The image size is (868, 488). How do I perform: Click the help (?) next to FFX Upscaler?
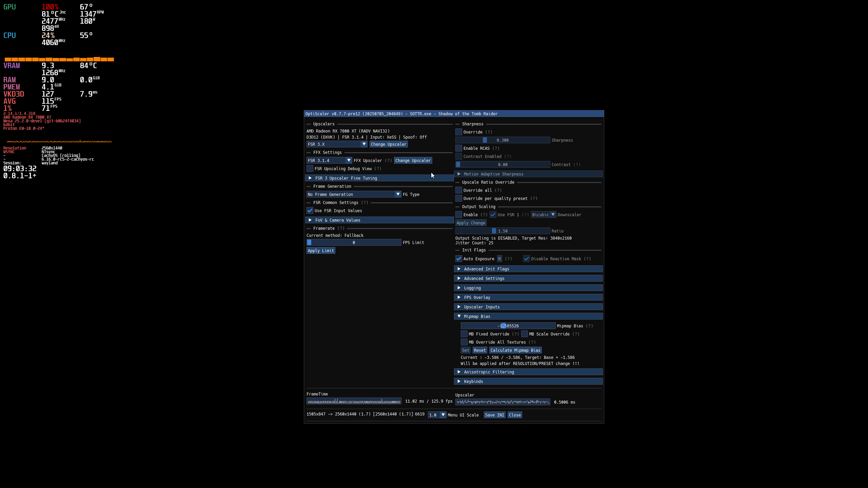click(388, 160)
